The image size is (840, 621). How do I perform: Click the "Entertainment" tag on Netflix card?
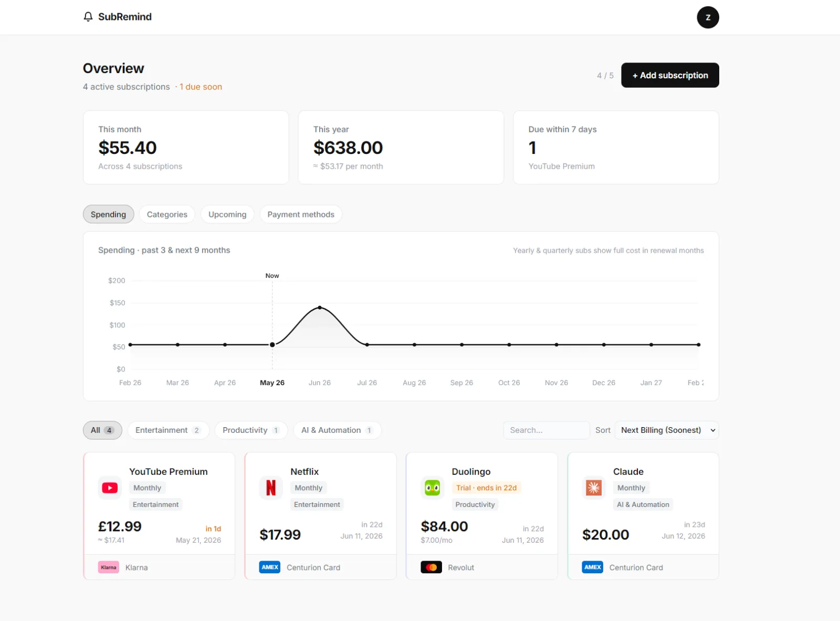[x=317, y=504]
